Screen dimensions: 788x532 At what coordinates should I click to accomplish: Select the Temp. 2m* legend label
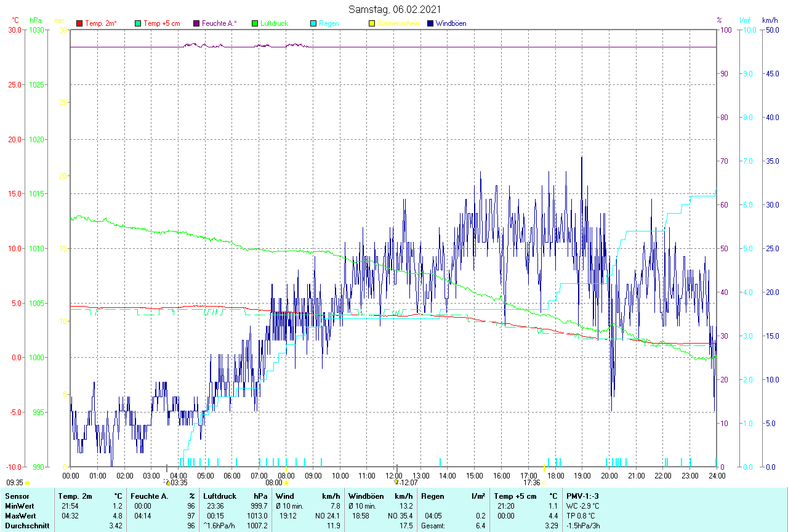pos(101,23)
